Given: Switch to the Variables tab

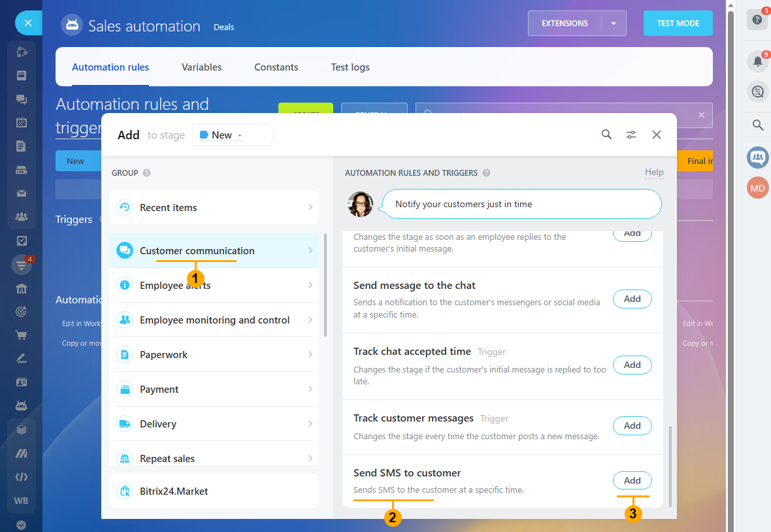Looking at the screenshot, I should pos(202,67).
